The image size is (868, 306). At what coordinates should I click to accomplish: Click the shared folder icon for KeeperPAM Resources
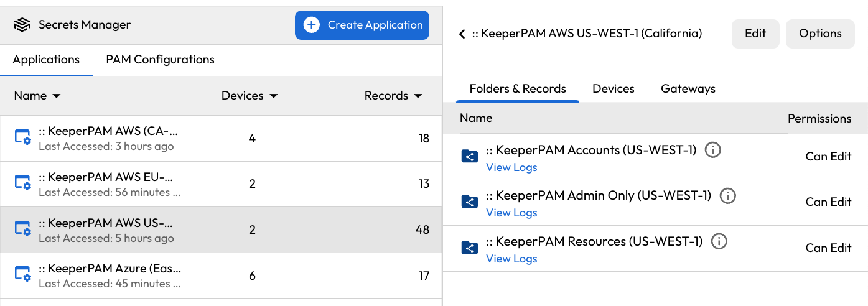pyautogui.click(x=469, y=248)
